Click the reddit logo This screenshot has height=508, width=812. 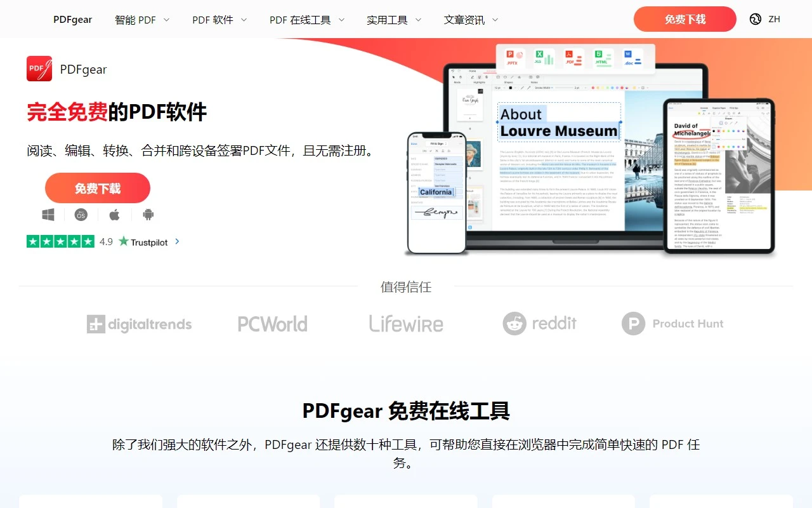coord(540,323)
